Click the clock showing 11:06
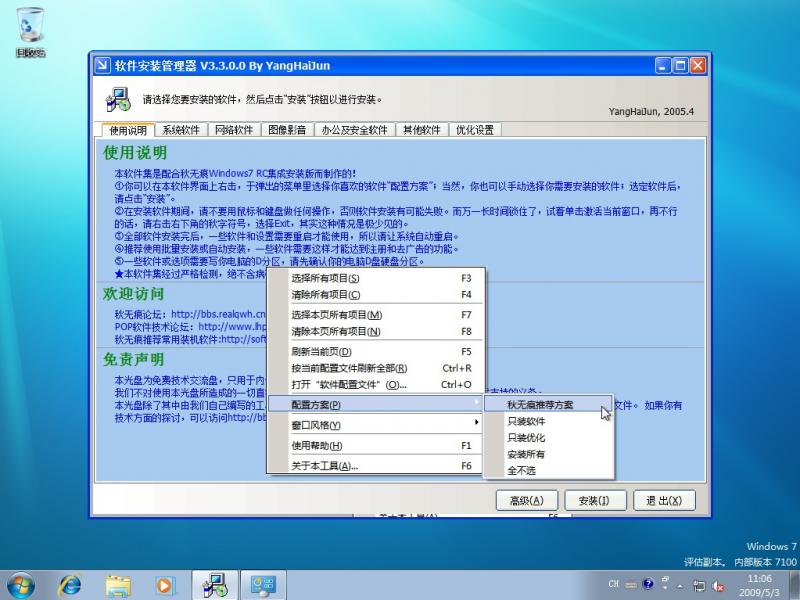The width and height of the screenshot is (800, 600). click(759, 584)
